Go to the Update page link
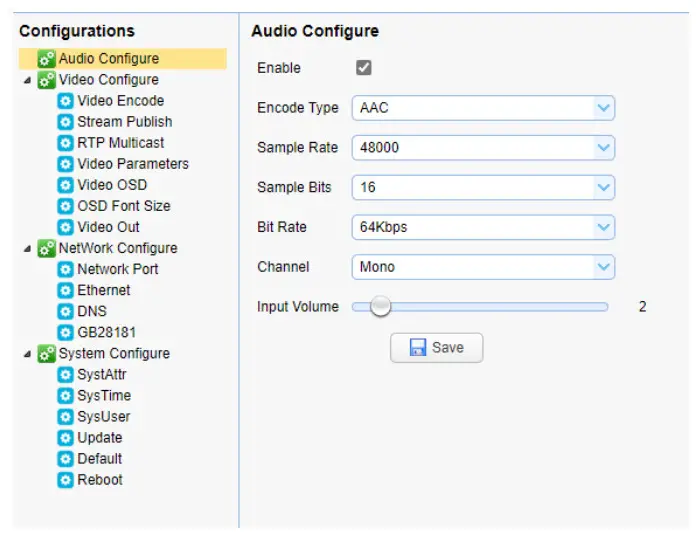The image size is (696, 541). (x=99, y=438)
